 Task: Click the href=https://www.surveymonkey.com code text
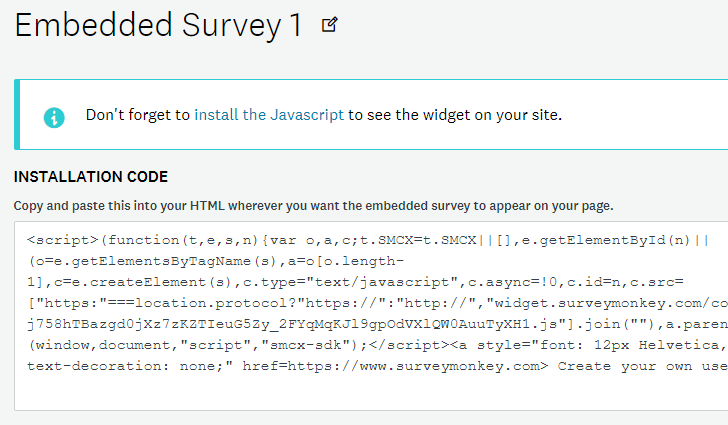pos(395,366)
